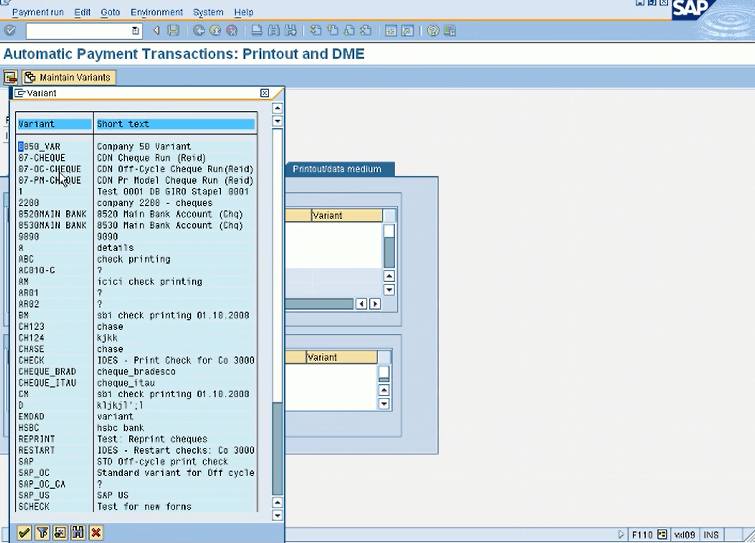Click the Short text column header

click(175, 124)
